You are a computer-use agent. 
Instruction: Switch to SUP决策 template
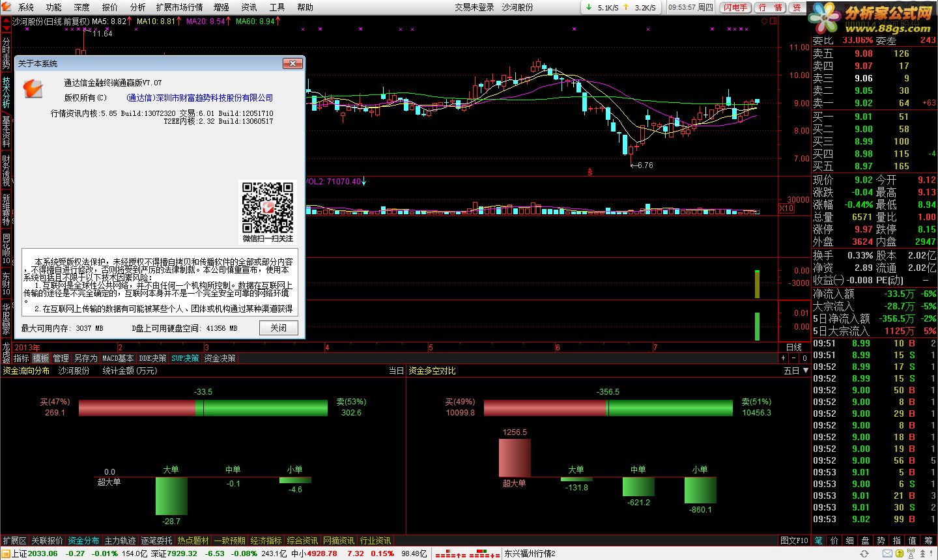185,358
